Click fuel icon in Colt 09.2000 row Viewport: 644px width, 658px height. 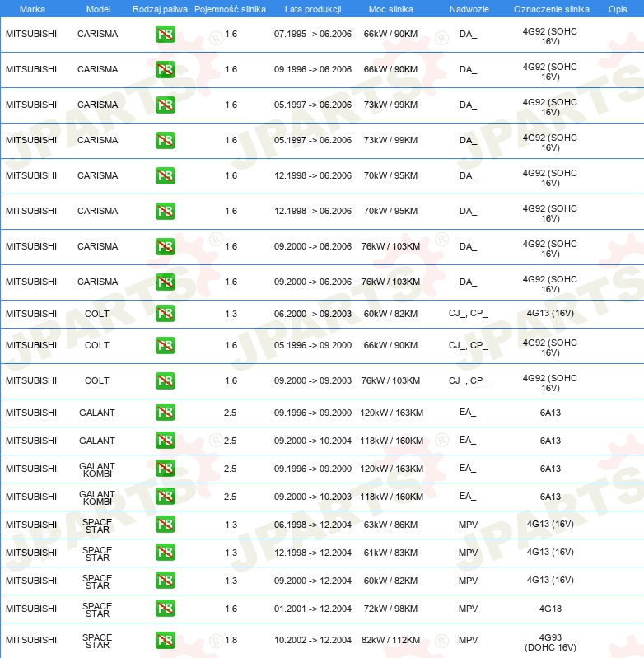[x=166, y=380]
